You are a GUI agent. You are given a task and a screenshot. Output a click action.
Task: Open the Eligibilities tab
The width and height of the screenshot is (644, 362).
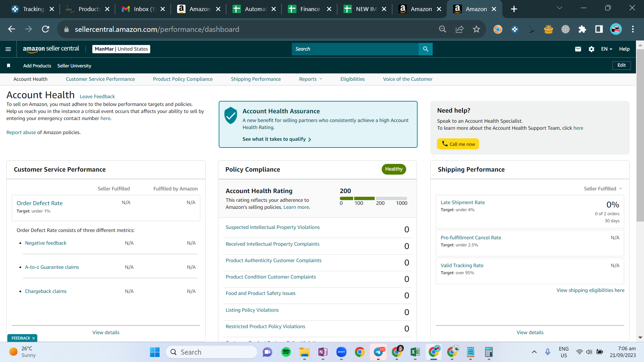[x=353, y=79]
